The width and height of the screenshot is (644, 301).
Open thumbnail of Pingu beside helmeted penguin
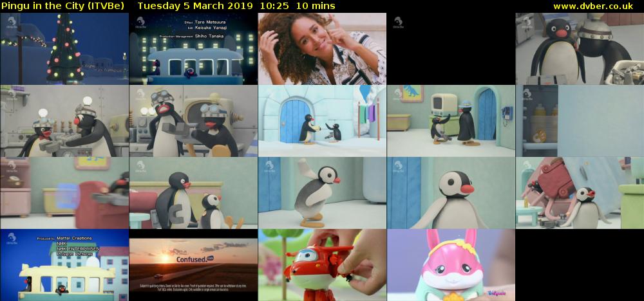pyautogui.click(x=580, y=49)
